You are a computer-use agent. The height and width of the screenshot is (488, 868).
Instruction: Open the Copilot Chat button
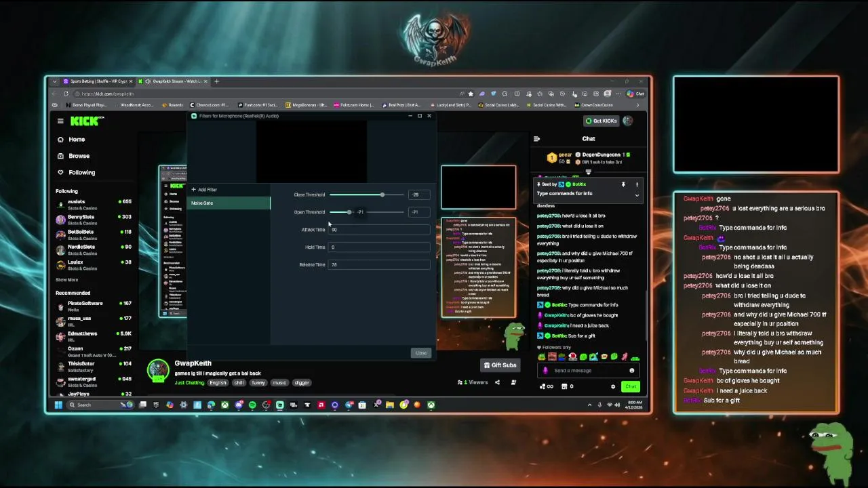click(x=635, y=94)
